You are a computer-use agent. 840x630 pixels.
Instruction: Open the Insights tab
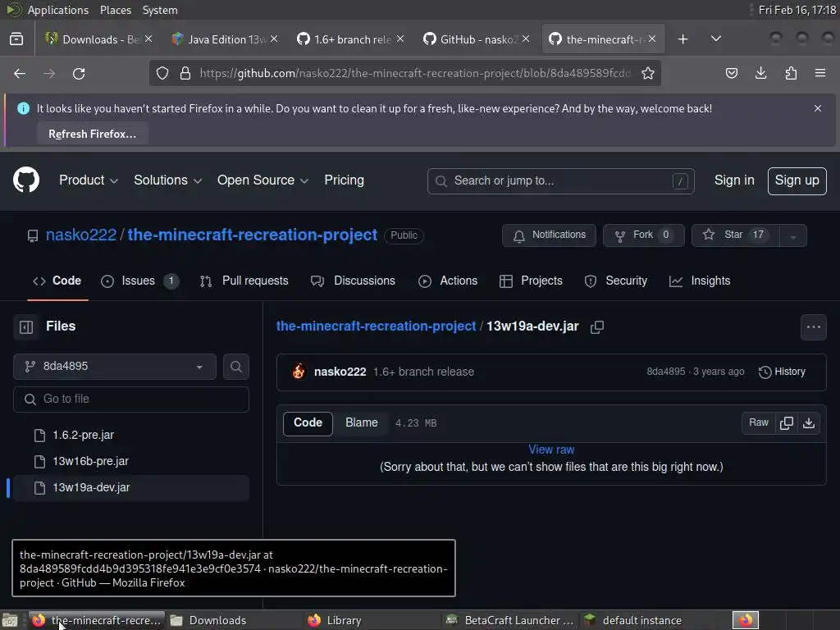click(700, 281)
